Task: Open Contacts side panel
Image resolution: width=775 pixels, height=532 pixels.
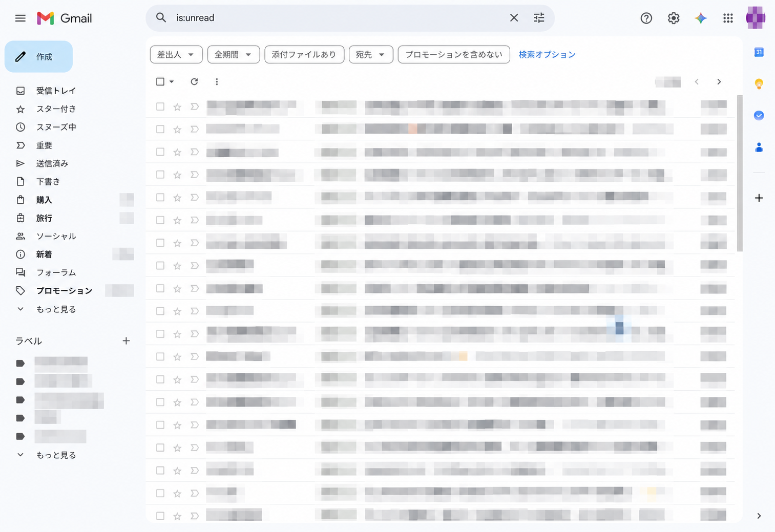Action: [759, 147]
